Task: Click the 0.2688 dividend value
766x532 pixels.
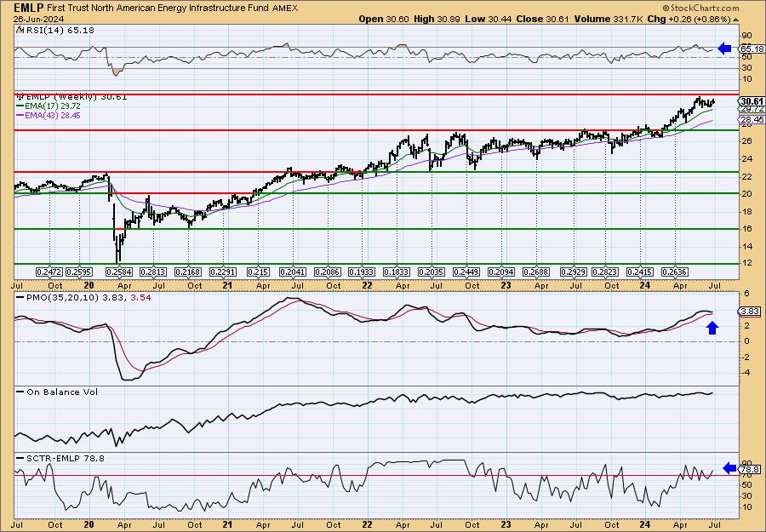Action: (536, 272)
